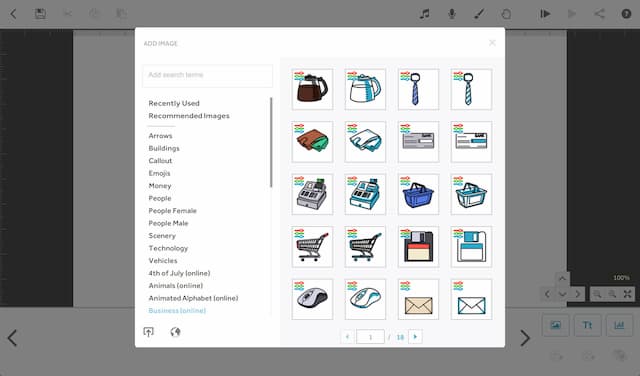The width and height of the screenshot is (640, 376).
Task: Click the Add search terms field
Action: 207,76
